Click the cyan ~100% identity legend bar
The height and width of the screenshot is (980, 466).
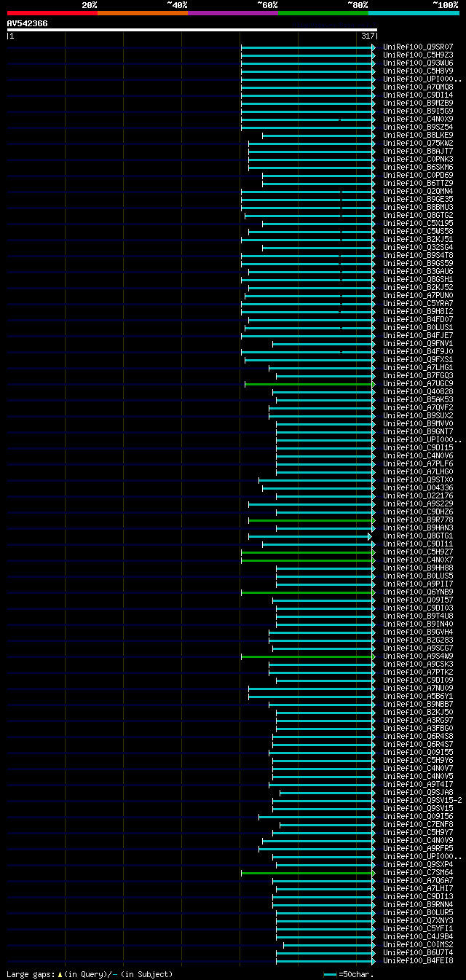(413, 13)
